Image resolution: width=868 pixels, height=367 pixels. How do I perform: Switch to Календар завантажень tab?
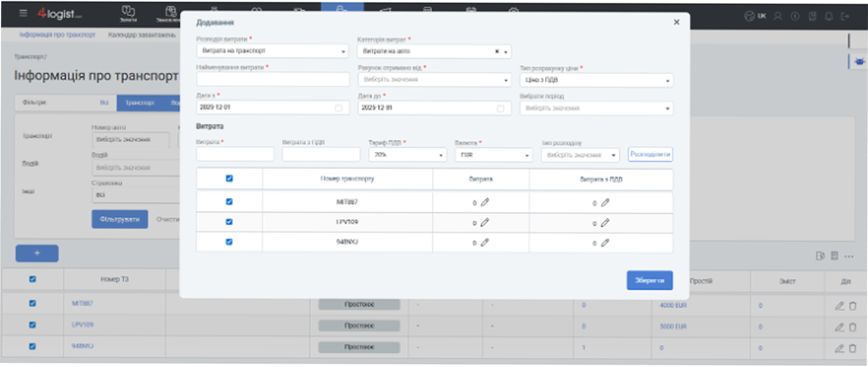141,35
